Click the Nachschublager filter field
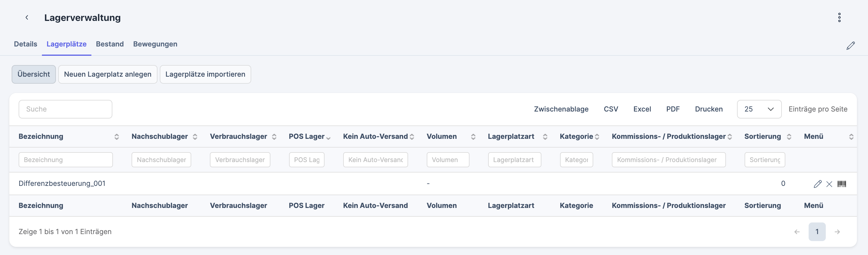Screen dimensions: 868x255 coord(161,160)
